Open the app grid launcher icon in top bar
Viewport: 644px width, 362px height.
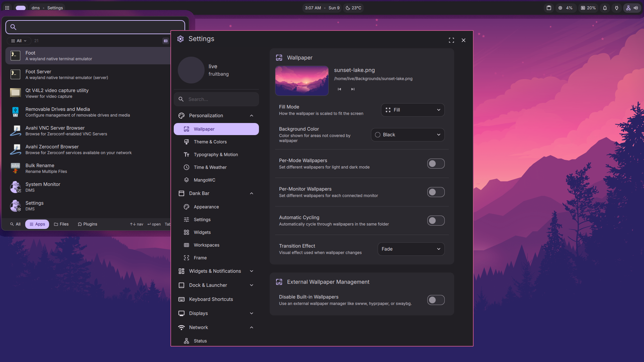pos(7,8)
